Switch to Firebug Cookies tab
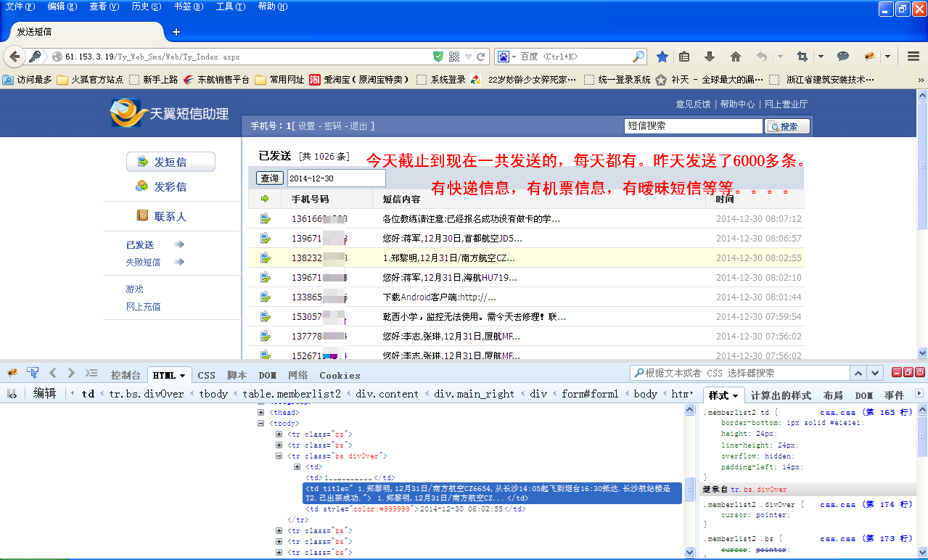The width and height of the screenshot is (928, 560). tap(340, 375)
